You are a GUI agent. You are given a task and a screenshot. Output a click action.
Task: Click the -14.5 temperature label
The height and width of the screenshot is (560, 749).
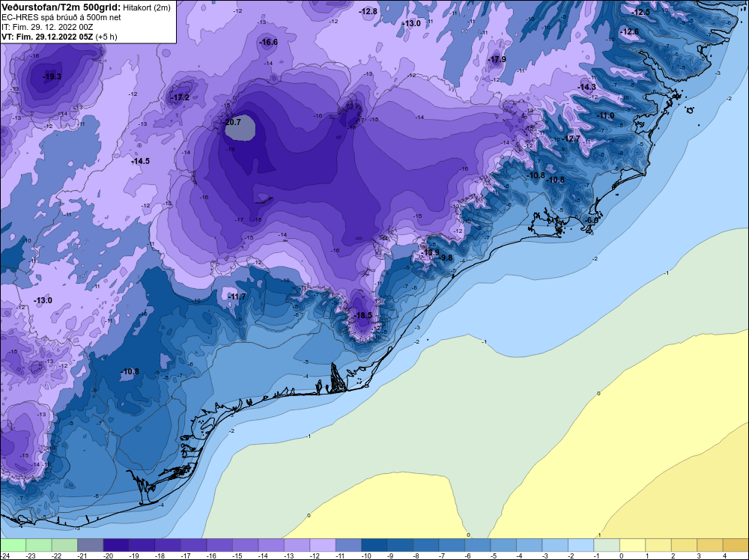pos(141,161)
